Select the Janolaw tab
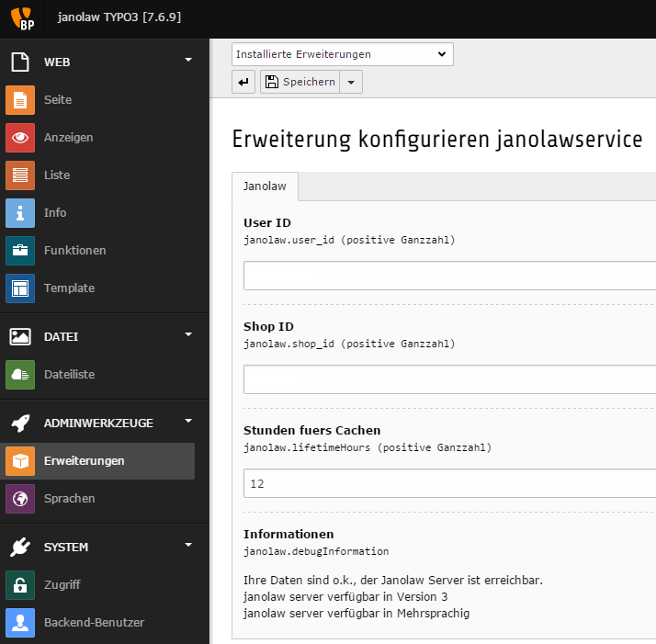 click(x=265, y=186)
